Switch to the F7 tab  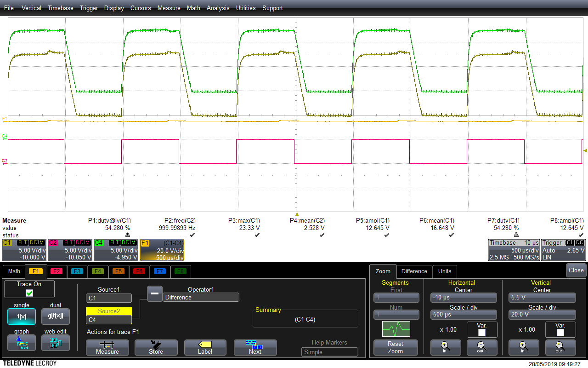tap(160, 271)
